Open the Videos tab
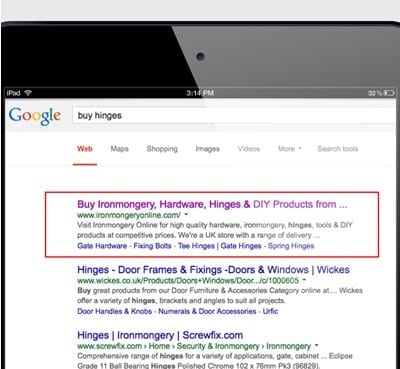 point(249,149)
